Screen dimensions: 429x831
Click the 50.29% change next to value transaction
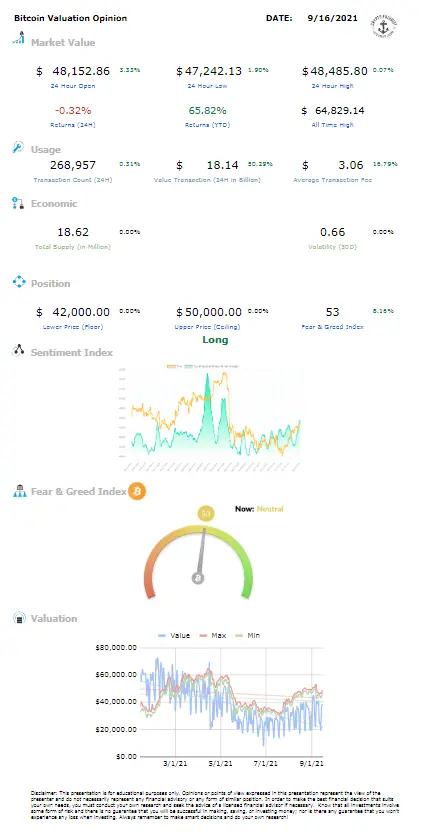[262, 164]
